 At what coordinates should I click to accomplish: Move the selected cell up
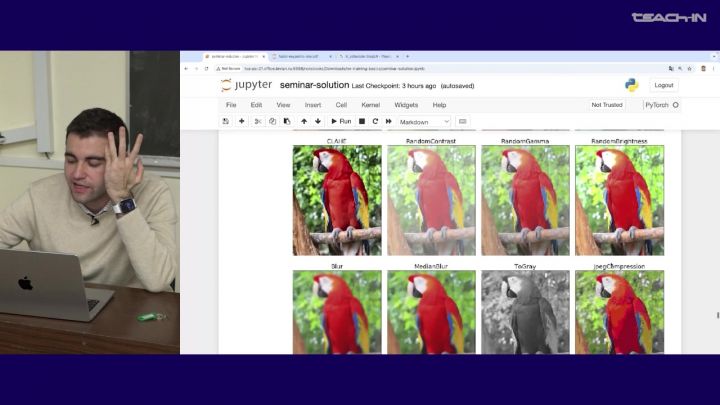coord(304,121)
